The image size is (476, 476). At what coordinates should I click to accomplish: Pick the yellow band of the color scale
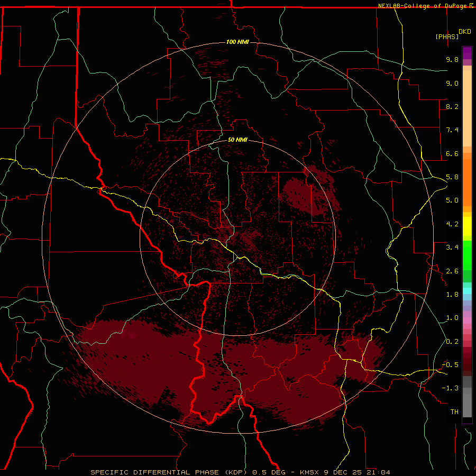[x=467, y=226]
